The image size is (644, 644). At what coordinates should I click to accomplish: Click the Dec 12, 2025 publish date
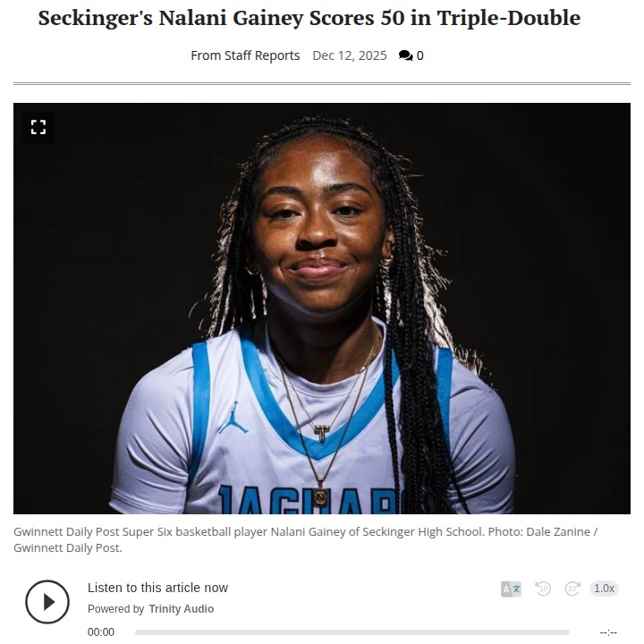(x=350, y=55)
